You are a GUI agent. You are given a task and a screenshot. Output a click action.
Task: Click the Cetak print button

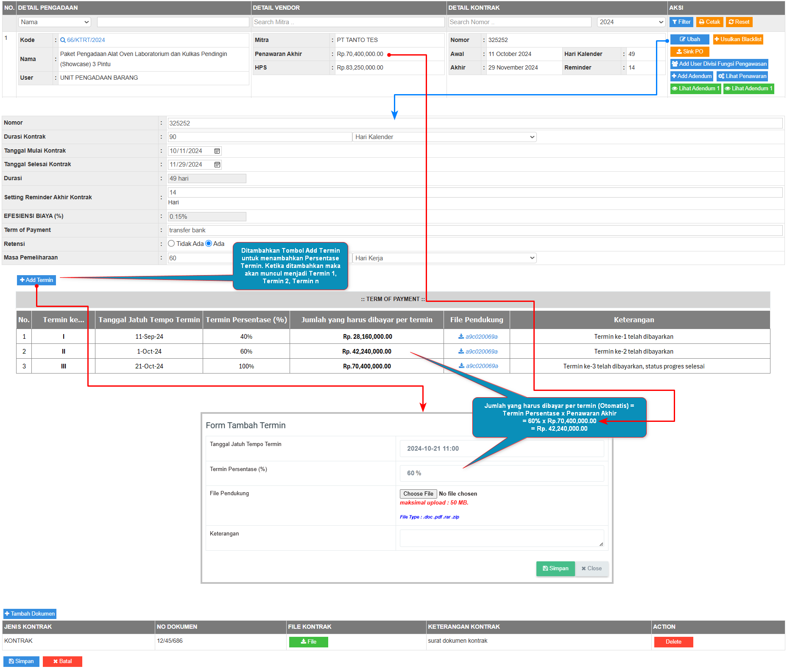[x=709, y=22]
